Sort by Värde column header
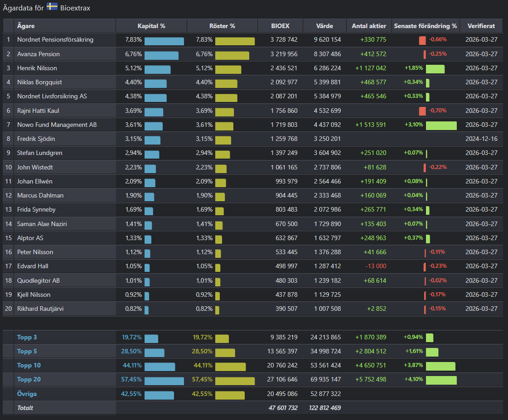508x420 pixels. [324, 26]
